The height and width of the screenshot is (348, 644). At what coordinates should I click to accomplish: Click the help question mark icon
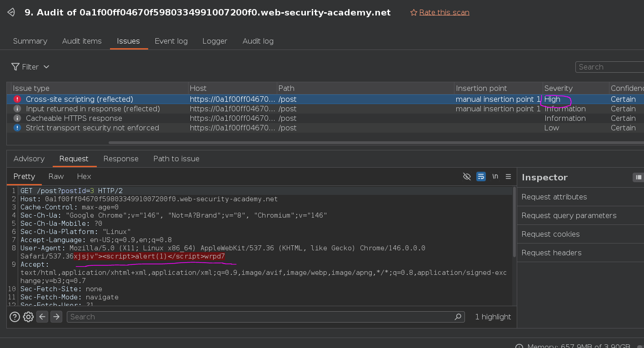(x=15, y=317)
